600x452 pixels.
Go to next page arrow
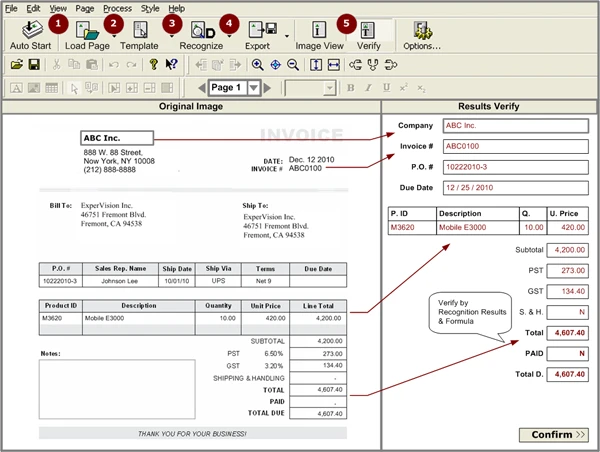coord(267,88)
